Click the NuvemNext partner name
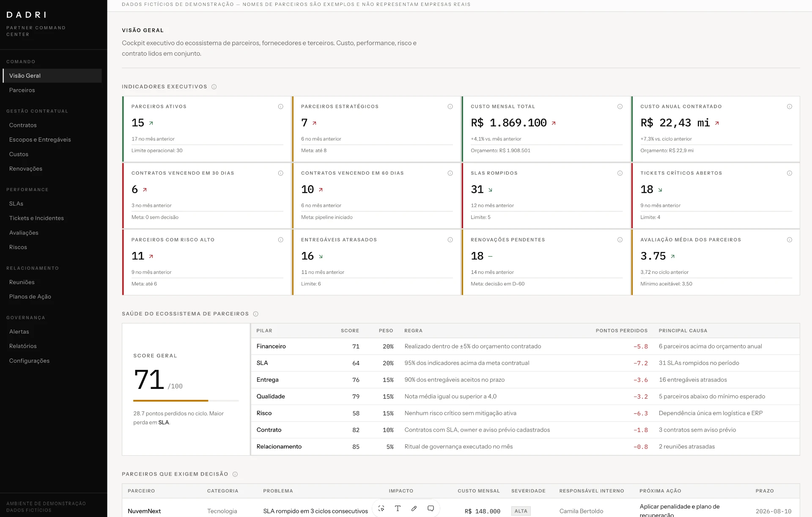The image size is (812, 517). pos(144,511)
